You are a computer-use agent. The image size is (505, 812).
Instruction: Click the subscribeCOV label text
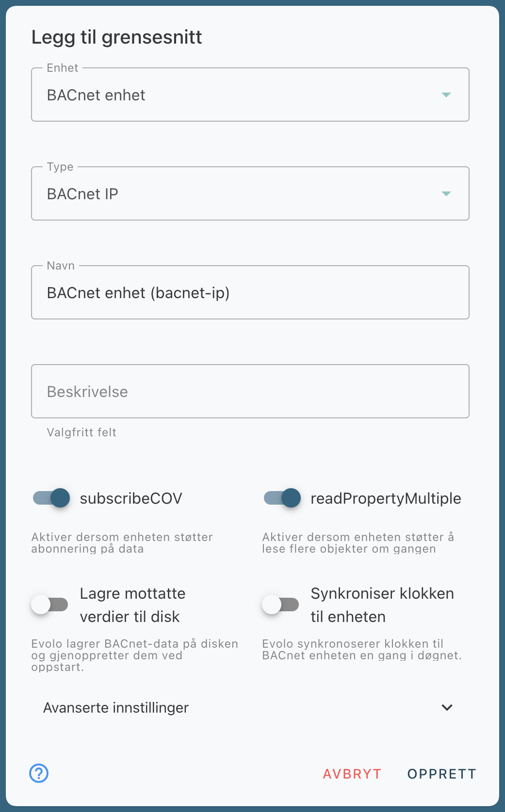pos(131,498)
